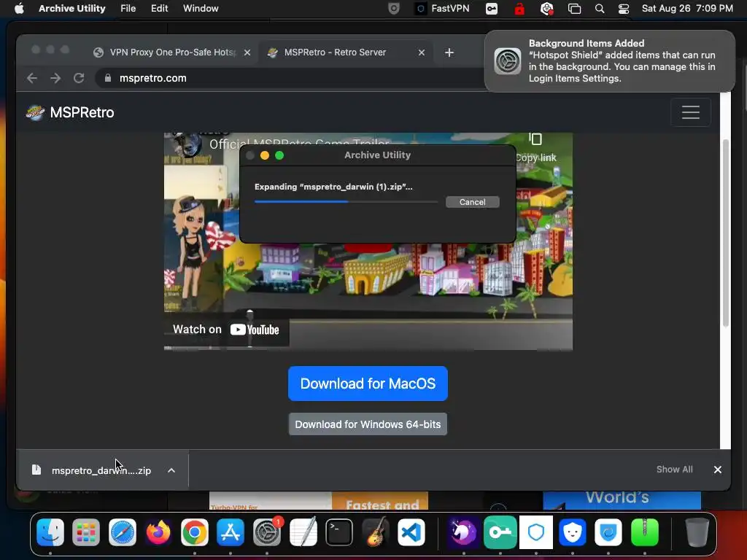747x560 pixels.
Task: Launch Visual Studio Code from Dock
Action: pos(411,532)
